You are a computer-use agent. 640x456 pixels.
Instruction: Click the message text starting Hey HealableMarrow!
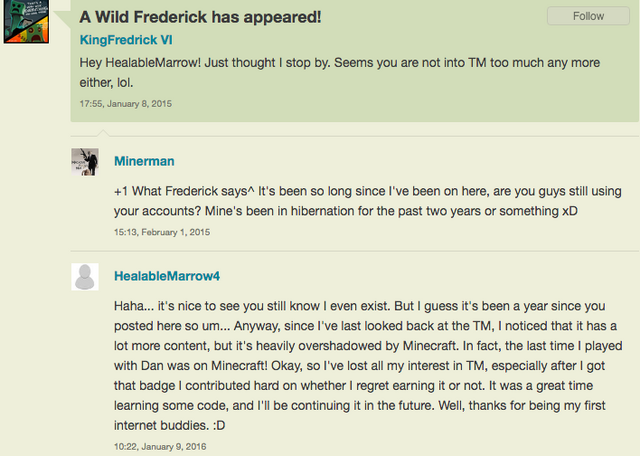tap(340, 73)
